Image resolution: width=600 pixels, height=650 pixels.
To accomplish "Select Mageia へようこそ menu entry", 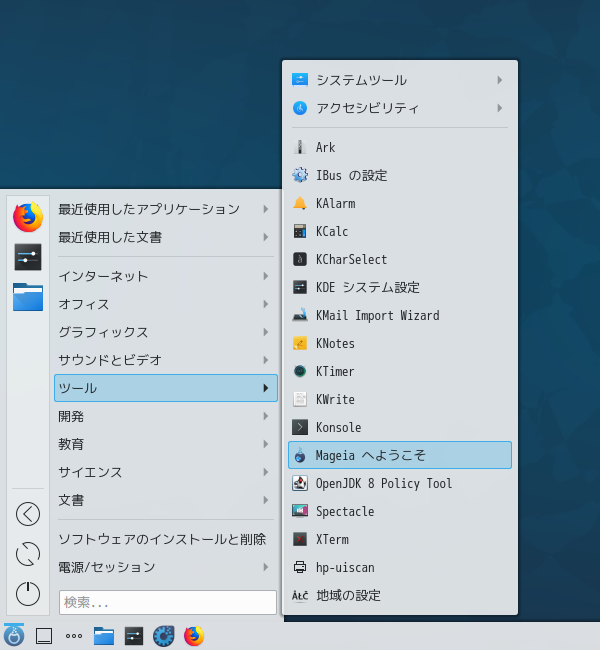I will coord(400,455).
